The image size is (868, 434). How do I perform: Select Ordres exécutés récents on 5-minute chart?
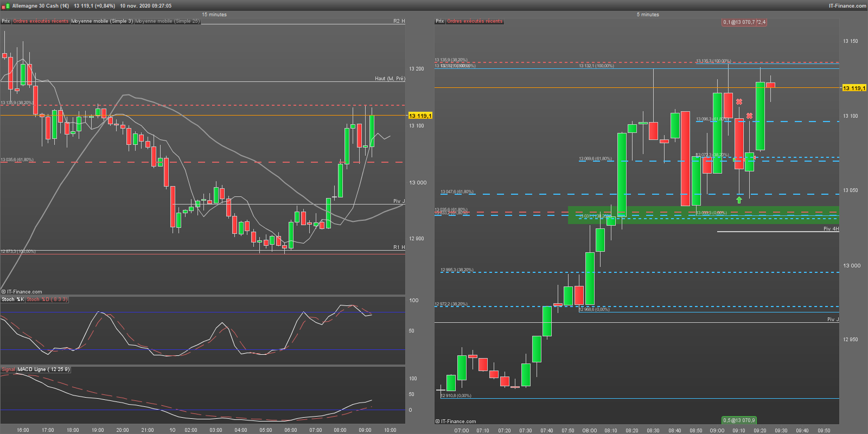pyautogui.click(x=475, y=21)
